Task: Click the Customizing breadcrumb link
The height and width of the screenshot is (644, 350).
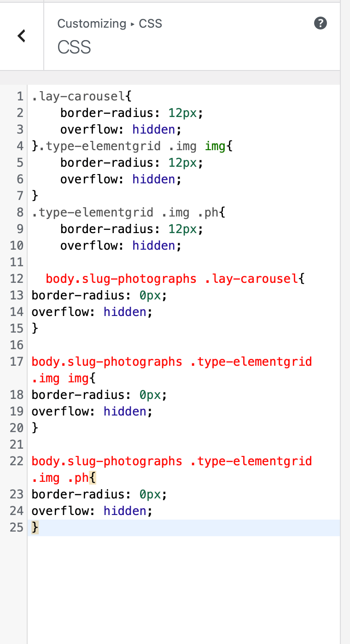Action: pyautogui.click(x=92, y=23)
